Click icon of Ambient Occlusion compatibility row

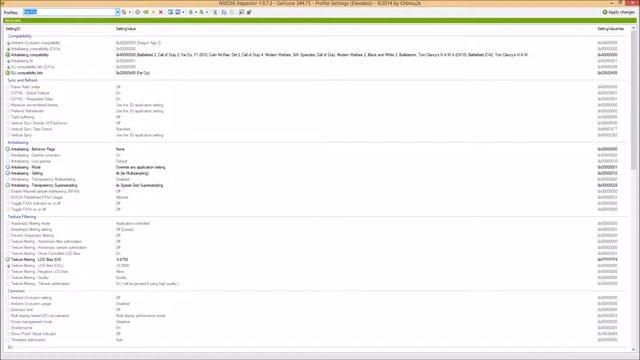8,43
